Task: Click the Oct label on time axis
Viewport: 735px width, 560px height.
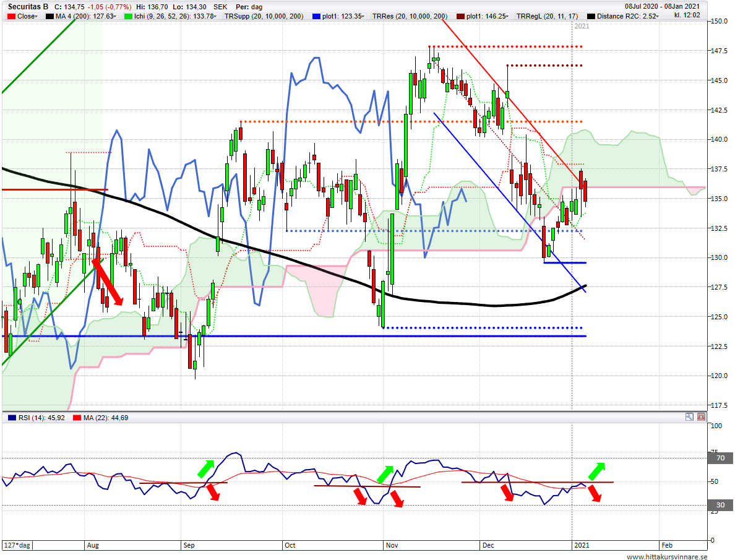Action: pyautogui.click(x=290, y=546)
